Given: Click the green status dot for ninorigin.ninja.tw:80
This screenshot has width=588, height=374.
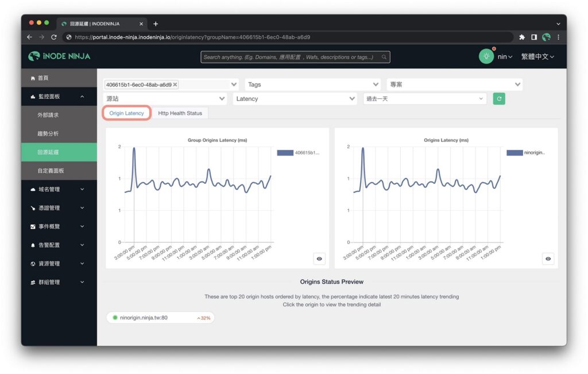Looking at the screenshot, I should point(115,318).
